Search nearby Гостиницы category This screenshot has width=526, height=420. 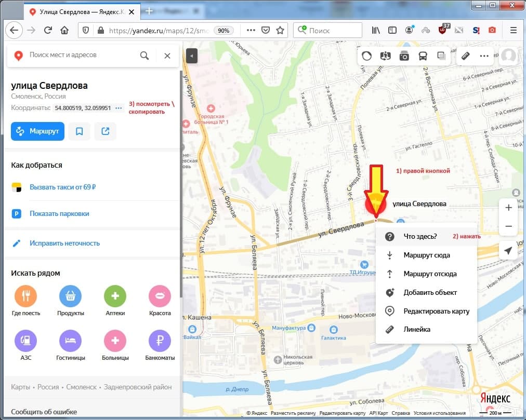(71, 345)
